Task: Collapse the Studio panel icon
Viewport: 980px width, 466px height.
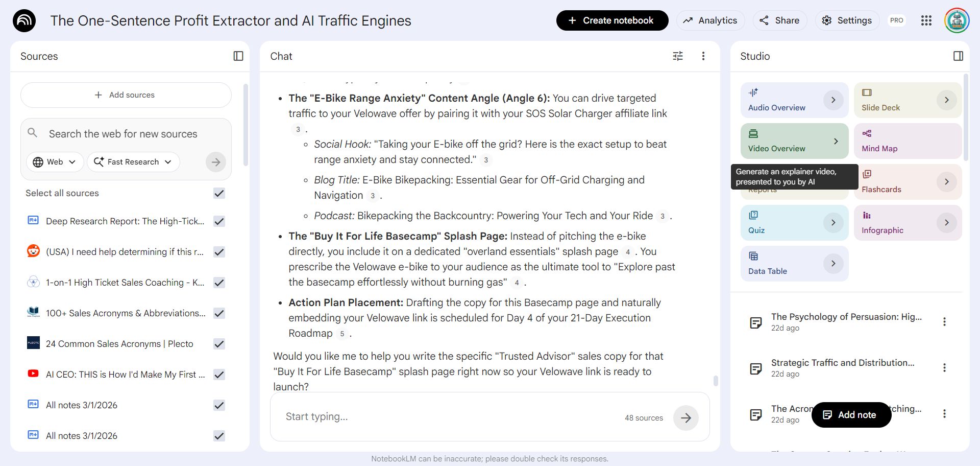Action: 958,56
